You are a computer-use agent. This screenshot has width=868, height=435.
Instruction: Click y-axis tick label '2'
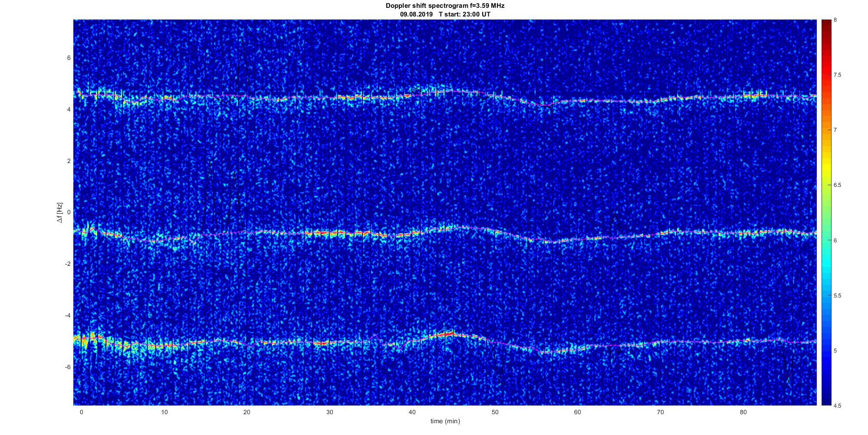(69, 161)
